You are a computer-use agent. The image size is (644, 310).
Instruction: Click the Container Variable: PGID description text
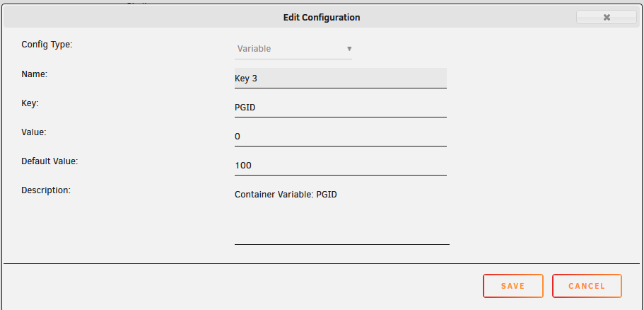286,195
